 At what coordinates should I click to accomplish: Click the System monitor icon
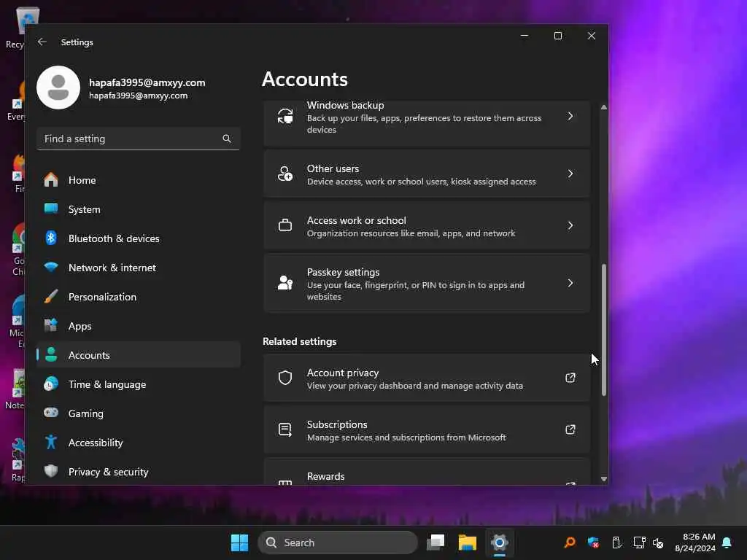coord(51,209)
